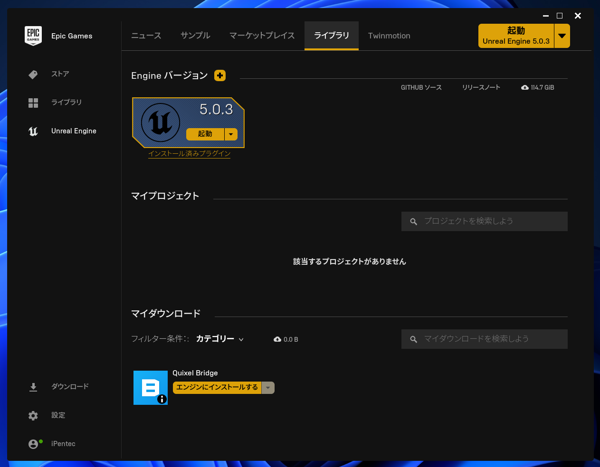Image resolution: width=600 pixels, height=467 pixels.
Task: Click the 該当するプロジェクトがありません message
Action: (x=349, y=261)
